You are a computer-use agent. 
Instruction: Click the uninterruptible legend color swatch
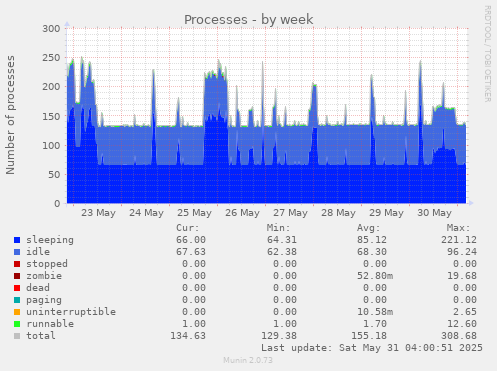click(17, 312)
